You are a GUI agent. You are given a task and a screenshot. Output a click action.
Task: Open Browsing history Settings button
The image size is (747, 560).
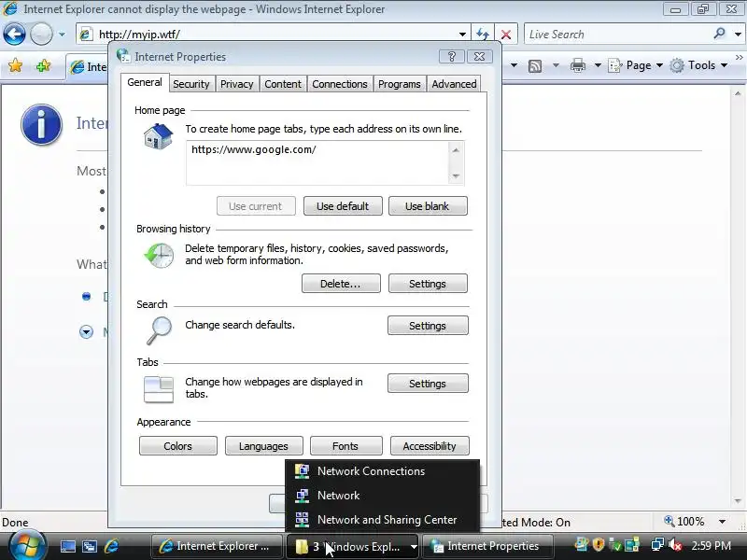[428, 284]
